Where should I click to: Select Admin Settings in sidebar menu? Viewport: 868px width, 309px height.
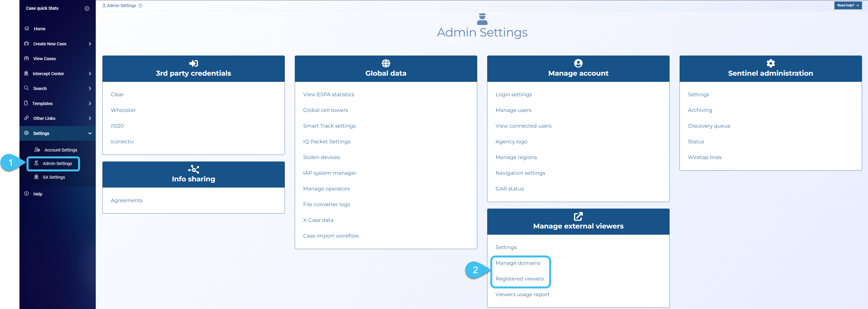point(57,163)
